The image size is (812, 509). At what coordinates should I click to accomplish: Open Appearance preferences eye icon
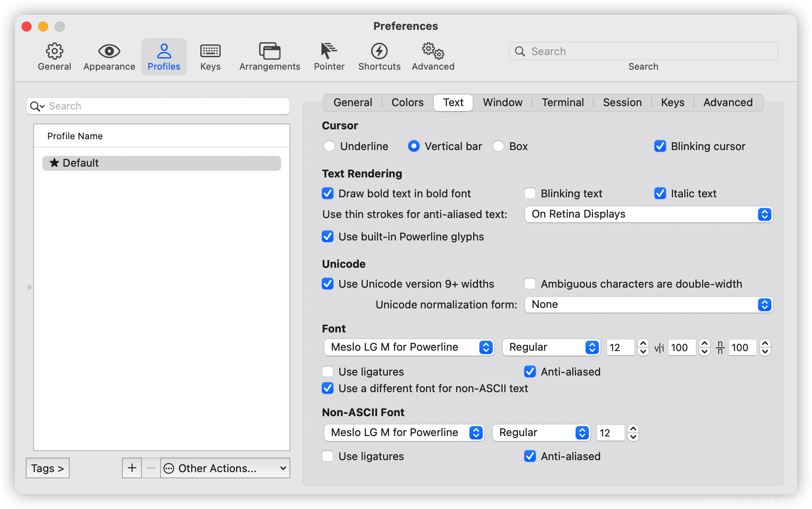pos(109,51)
